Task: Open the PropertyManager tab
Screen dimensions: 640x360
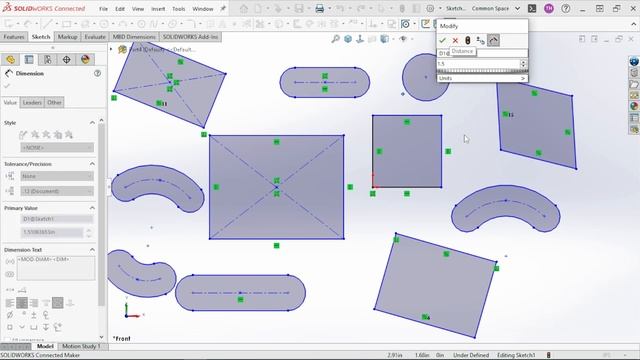Action: pos(29,60)
